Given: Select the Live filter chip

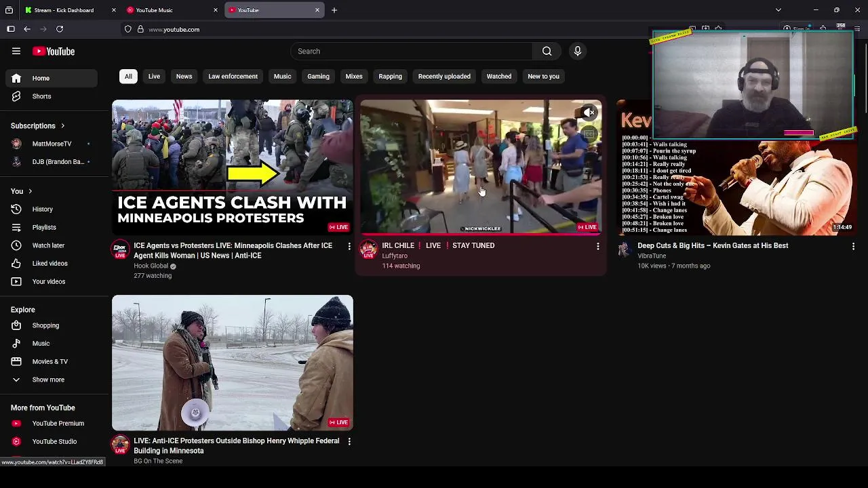Looking at the screenshot, I should pyautogui.click(x=154, y=77).
